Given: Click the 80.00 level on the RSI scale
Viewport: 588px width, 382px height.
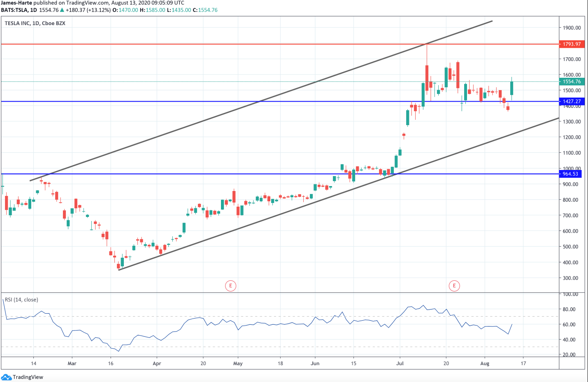Looking at the screenshot, I should coord(569,310).
